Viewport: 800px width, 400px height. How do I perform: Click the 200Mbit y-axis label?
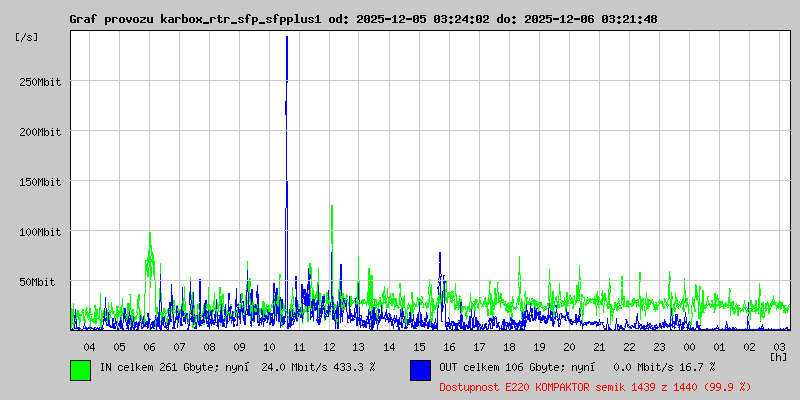(39, 132)
